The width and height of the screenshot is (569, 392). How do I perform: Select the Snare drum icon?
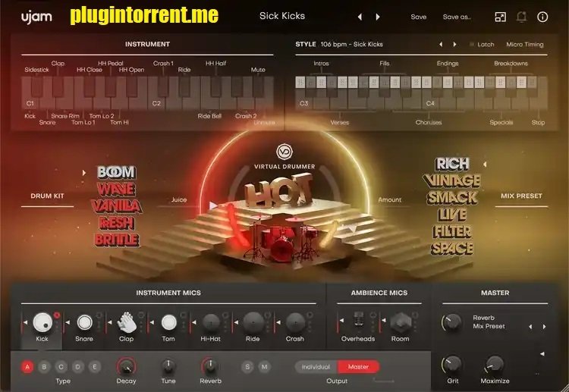[84, 322]
